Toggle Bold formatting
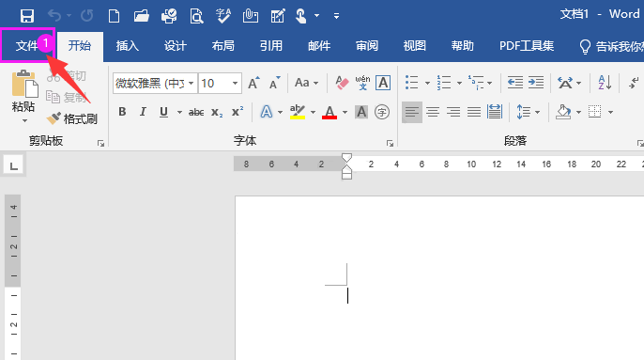Image resolution: width=644 pixels, height=360 pixels. pos(122,112)
